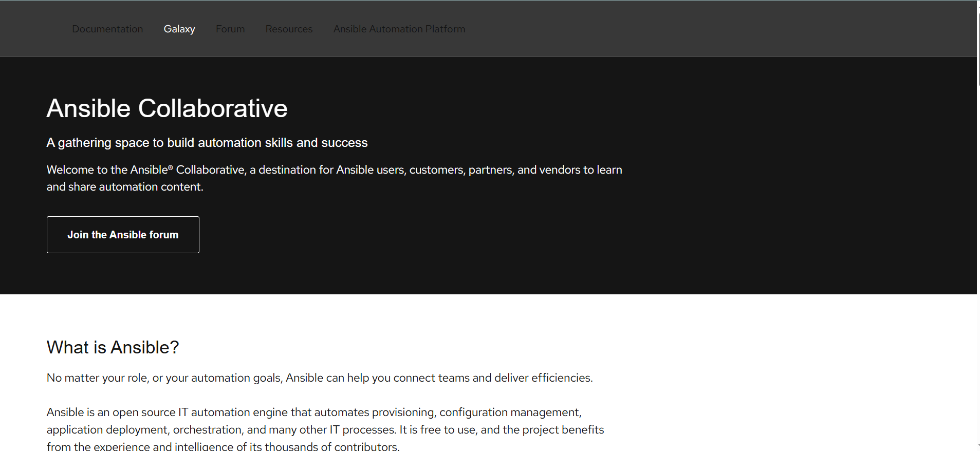Click the paragraph starting 'Welcome to the Ansible'
This screenshot has width=980, height=451.
click(x=335, y=178)
